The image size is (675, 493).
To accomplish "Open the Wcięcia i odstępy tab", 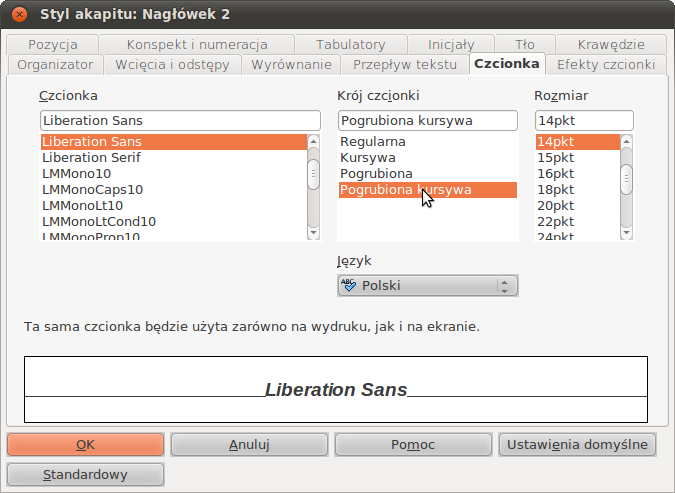I will (172, 64).
